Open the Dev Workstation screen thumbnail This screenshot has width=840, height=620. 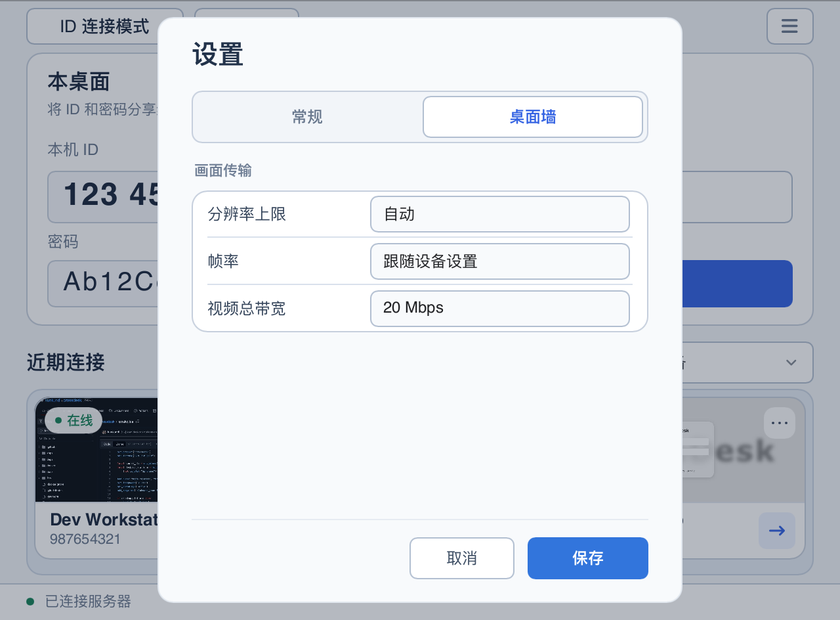pyautogui.click(x=96, y=450)
